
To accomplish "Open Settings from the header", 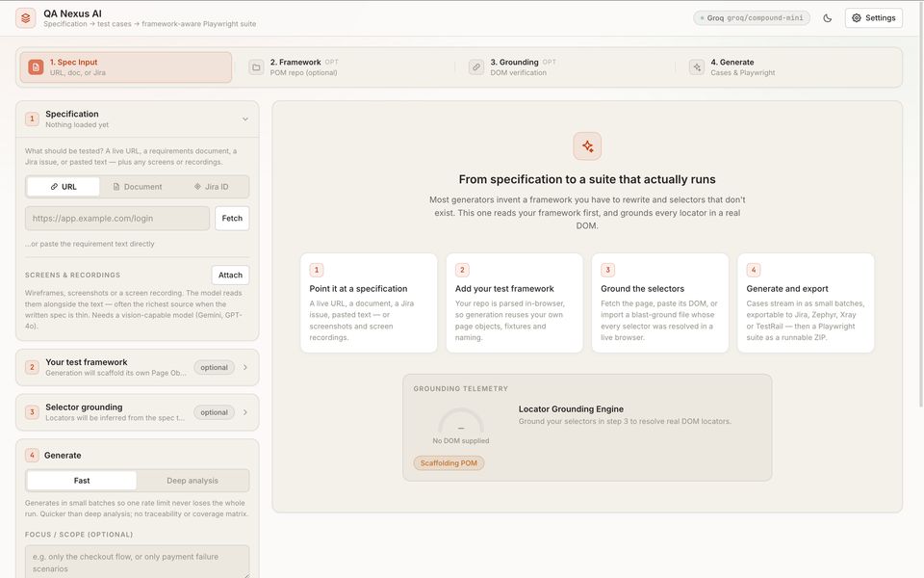I will pyautogui.click(x=873, y=18).
